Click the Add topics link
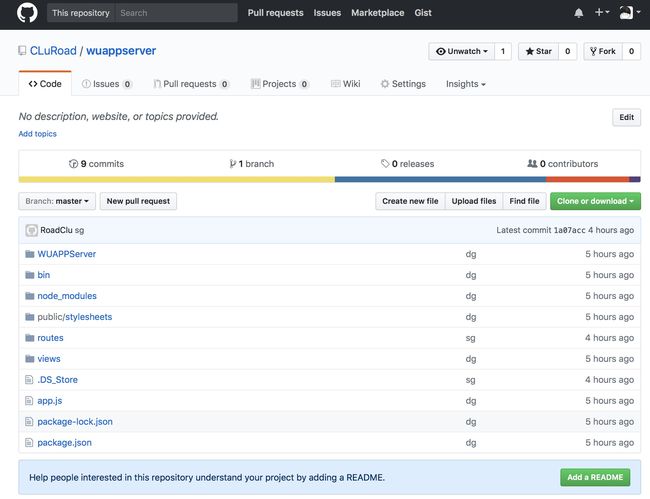 [37, 134]
